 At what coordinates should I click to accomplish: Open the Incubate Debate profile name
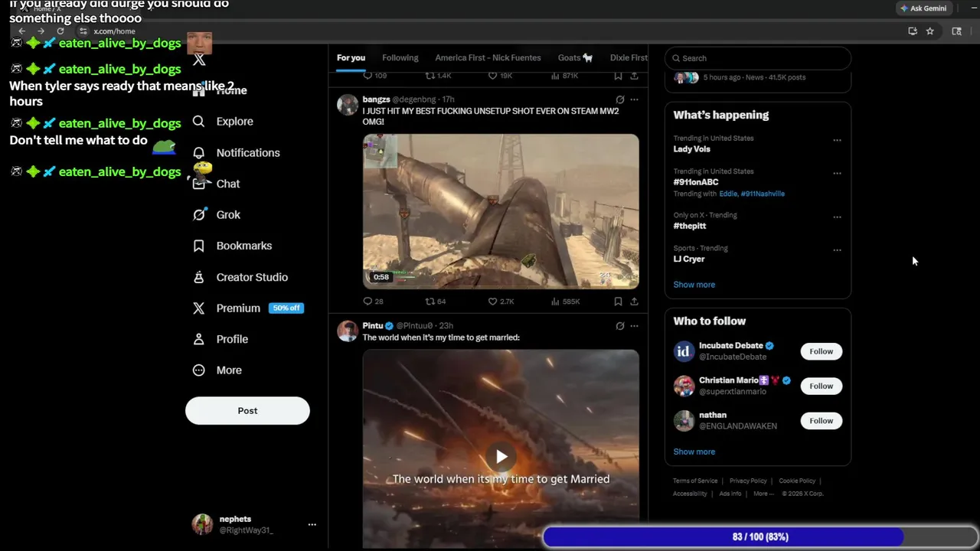[731, 345]
